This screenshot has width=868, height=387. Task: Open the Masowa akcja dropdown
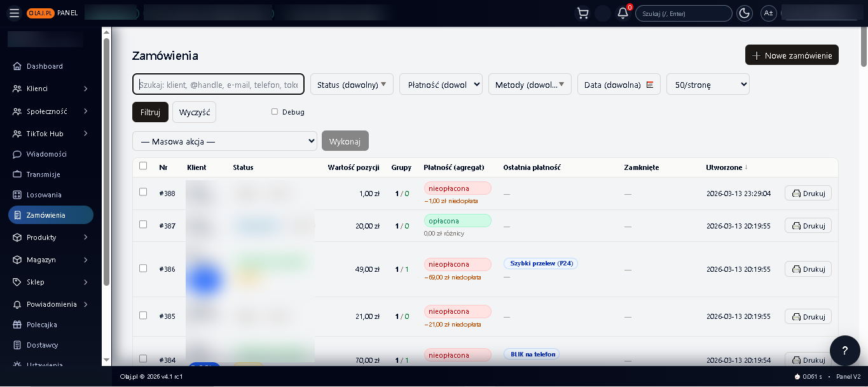[x=224, y=141]
